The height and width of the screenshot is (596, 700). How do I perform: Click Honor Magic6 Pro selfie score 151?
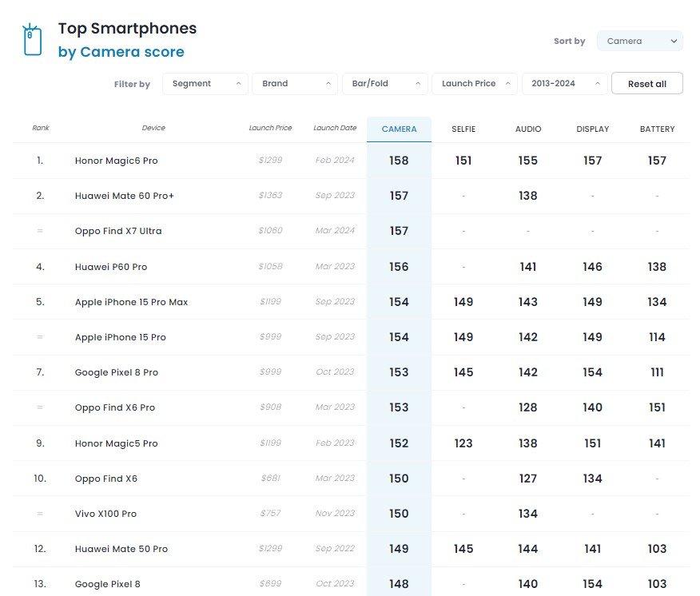pos(463,161)
